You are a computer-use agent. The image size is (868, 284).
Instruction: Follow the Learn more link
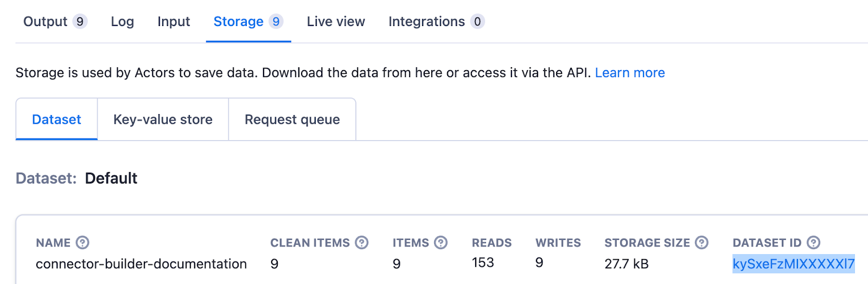tap(630, 73)
